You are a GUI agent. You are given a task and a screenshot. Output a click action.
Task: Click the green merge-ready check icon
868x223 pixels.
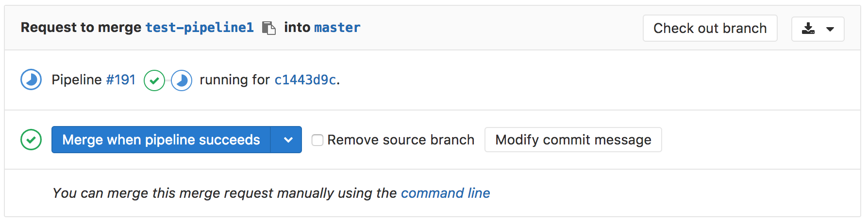[x=31, y=140]
